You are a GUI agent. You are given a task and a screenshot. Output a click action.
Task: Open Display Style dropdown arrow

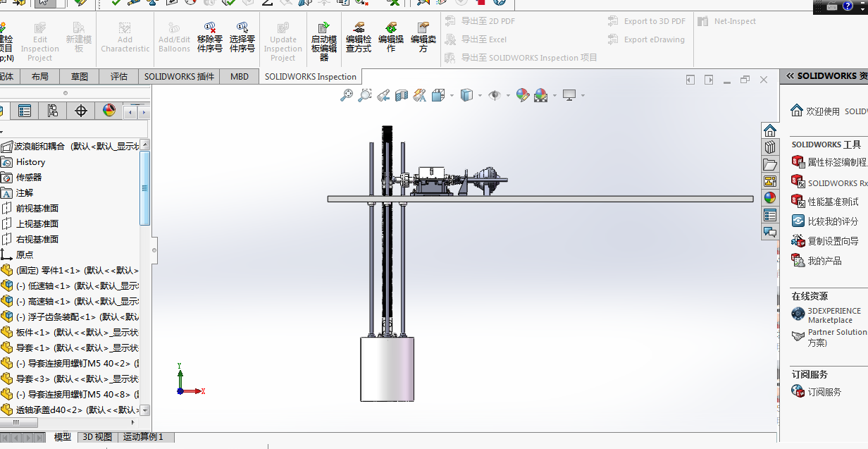click(480, 95)
